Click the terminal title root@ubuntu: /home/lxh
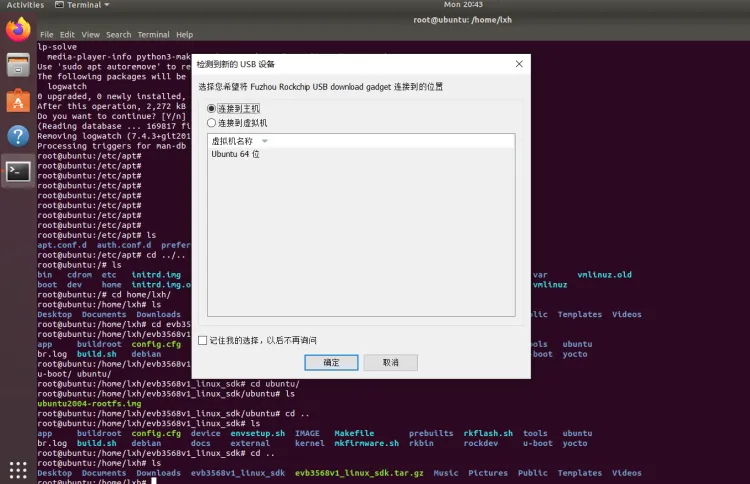The image size is (750, 484). coord(463,20)
